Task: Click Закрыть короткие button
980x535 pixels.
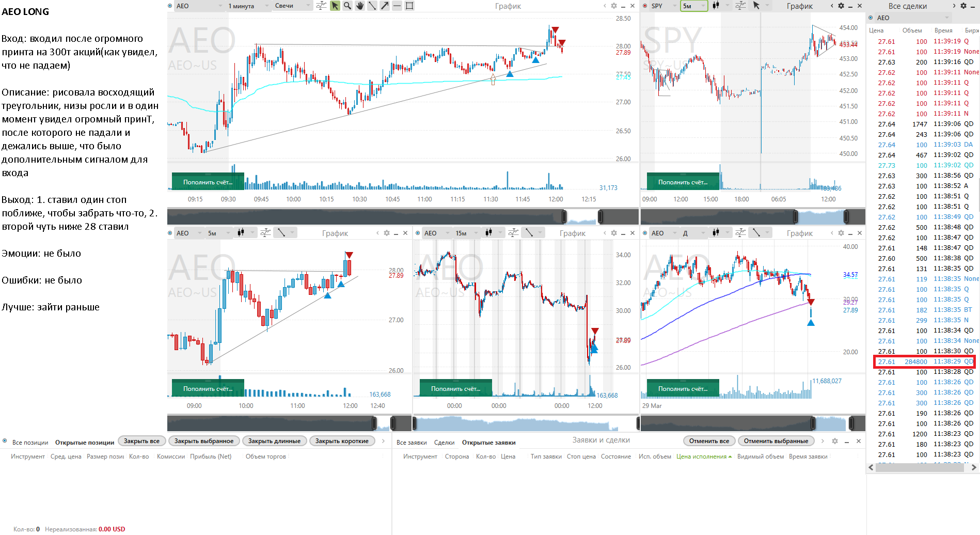Action: point(342,441)
